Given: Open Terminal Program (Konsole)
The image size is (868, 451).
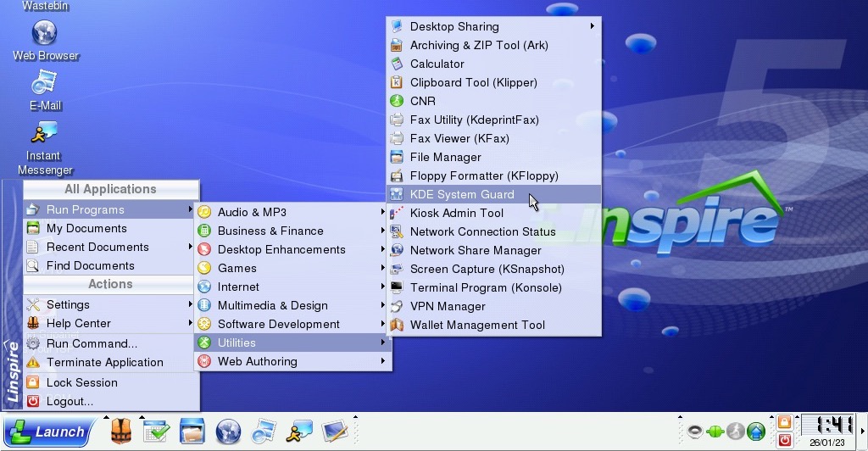Looking at the screenshot, I should (486, 287).
